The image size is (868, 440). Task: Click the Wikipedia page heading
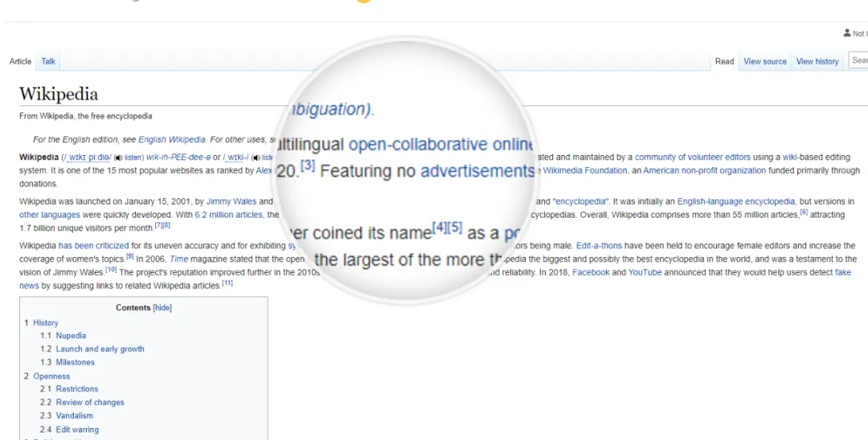click(59, 94)
